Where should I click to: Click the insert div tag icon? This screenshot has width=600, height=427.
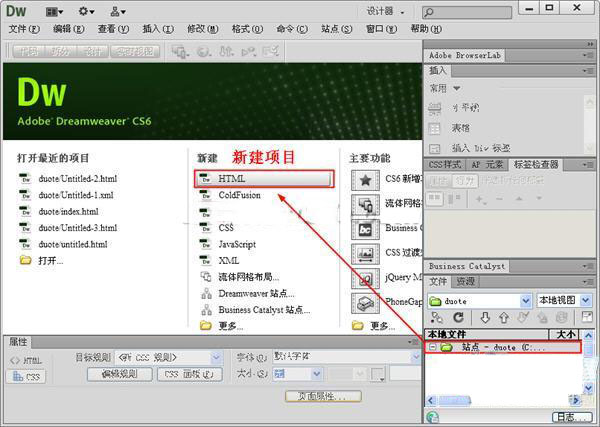point(435,148)
